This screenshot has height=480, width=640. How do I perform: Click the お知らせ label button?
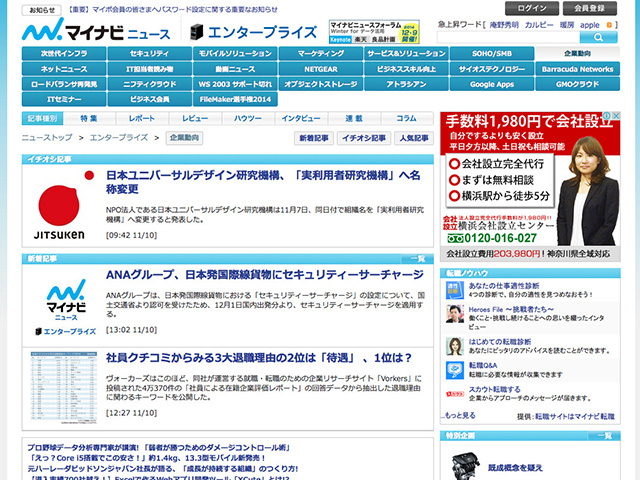(x=42, y=10)
